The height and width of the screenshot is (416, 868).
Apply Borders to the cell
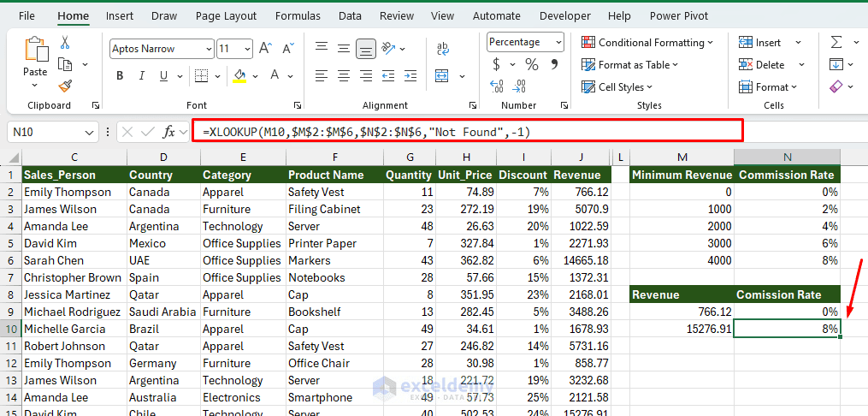coord(202,76)
